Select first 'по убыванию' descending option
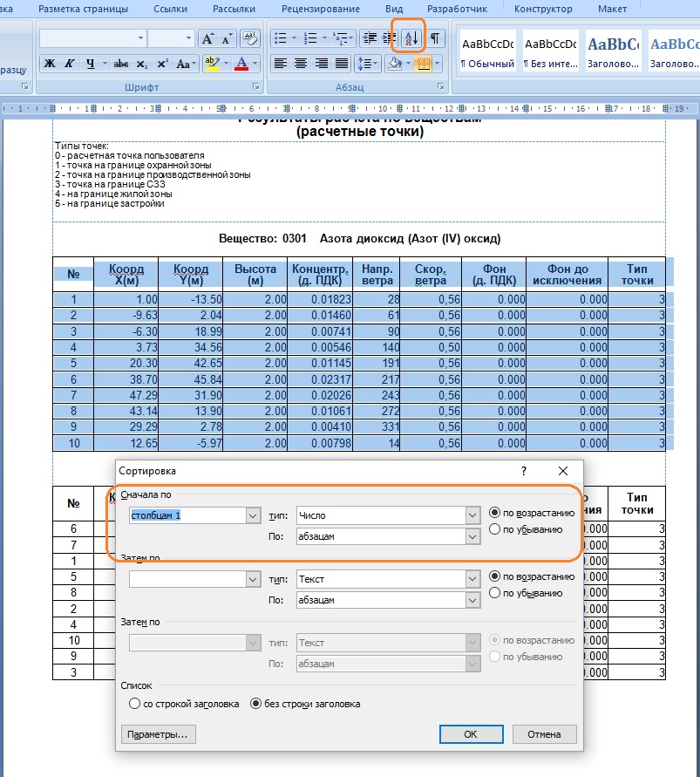The image size is (700, 777). [495, 529]
